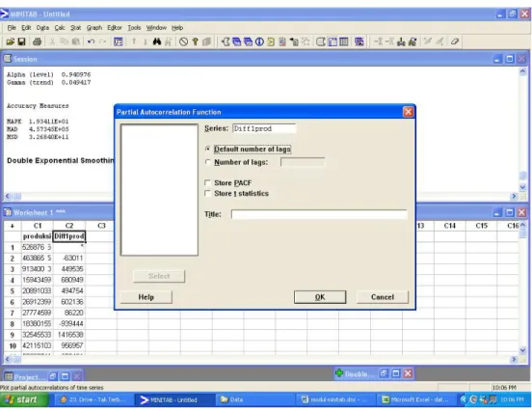Image resolution: width=532 pixels, height=411 pixels.
Task: Click the Insert Cell icon in toolbar
Action: point(379,41)
